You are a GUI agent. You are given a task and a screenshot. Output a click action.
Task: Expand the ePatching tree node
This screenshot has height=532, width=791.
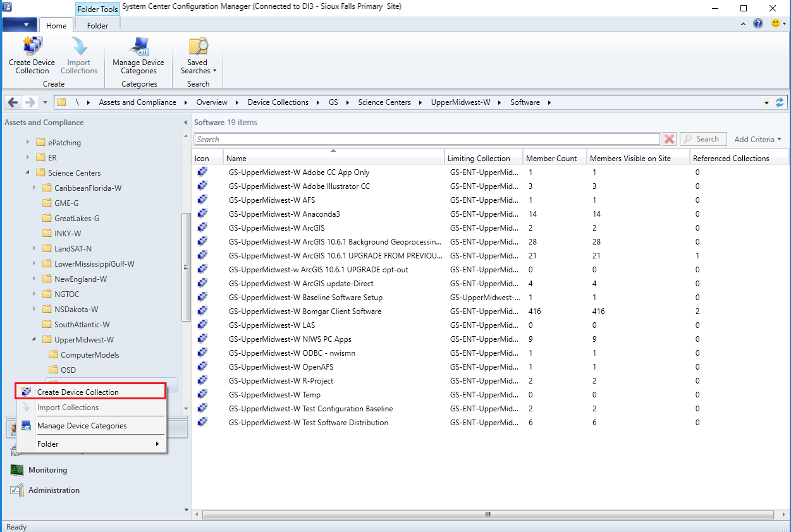point(28,142)
